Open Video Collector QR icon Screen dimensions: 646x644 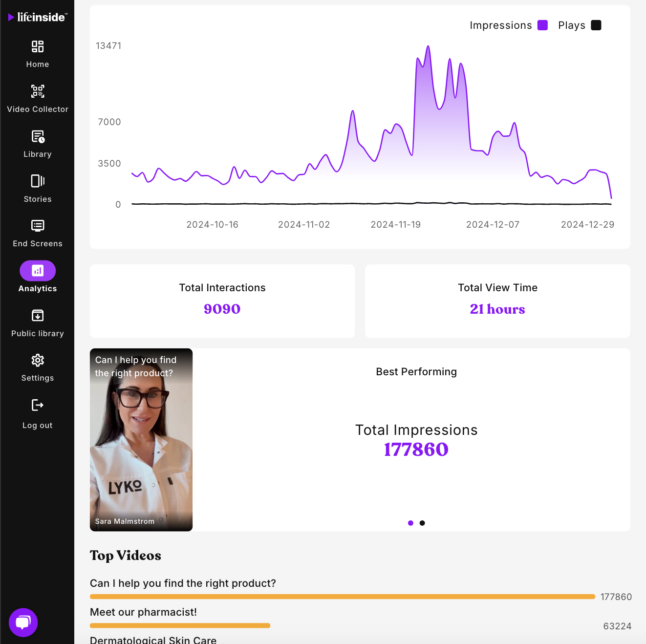(38, 91)
